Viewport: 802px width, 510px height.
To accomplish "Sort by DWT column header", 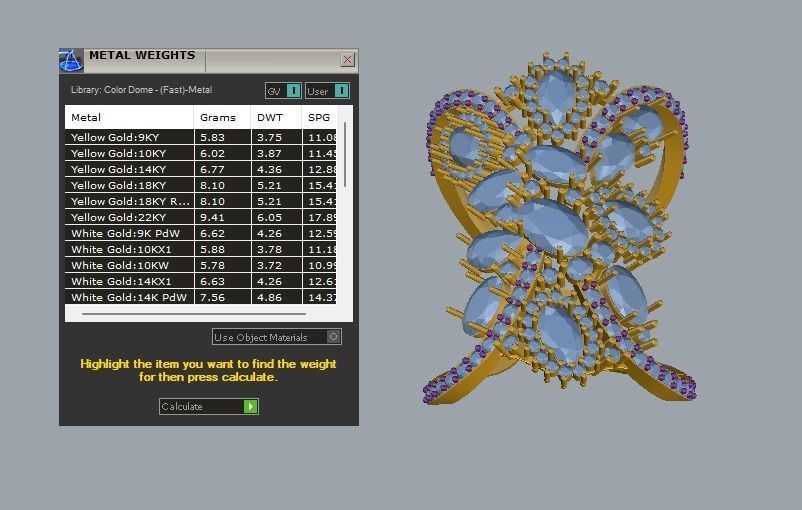I will [x=276, y=117].
